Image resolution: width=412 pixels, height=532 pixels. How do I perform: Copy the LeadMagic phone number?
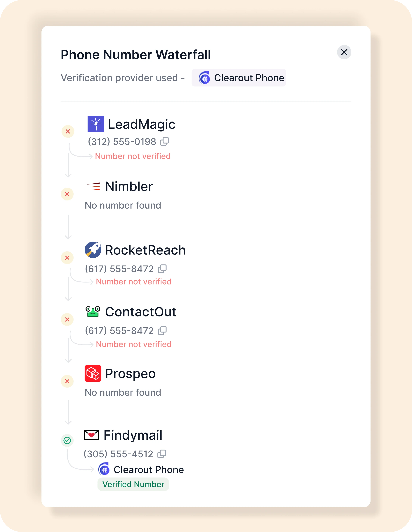165,141
